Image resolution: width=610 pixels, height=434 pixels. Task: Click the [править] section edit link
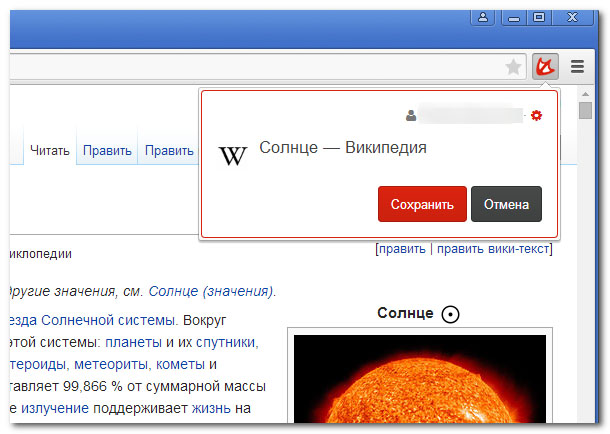point(402,249)
